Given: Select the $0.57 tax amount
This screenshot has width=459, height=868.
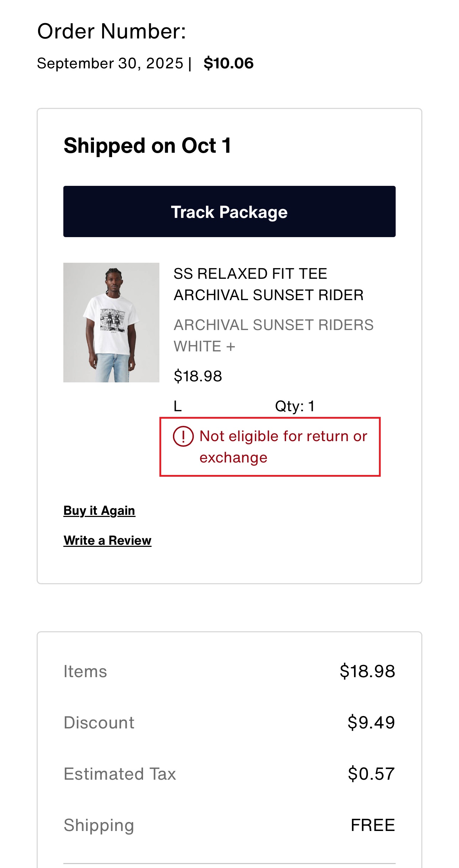Looking at the screenshot, I should pos(371,774).
